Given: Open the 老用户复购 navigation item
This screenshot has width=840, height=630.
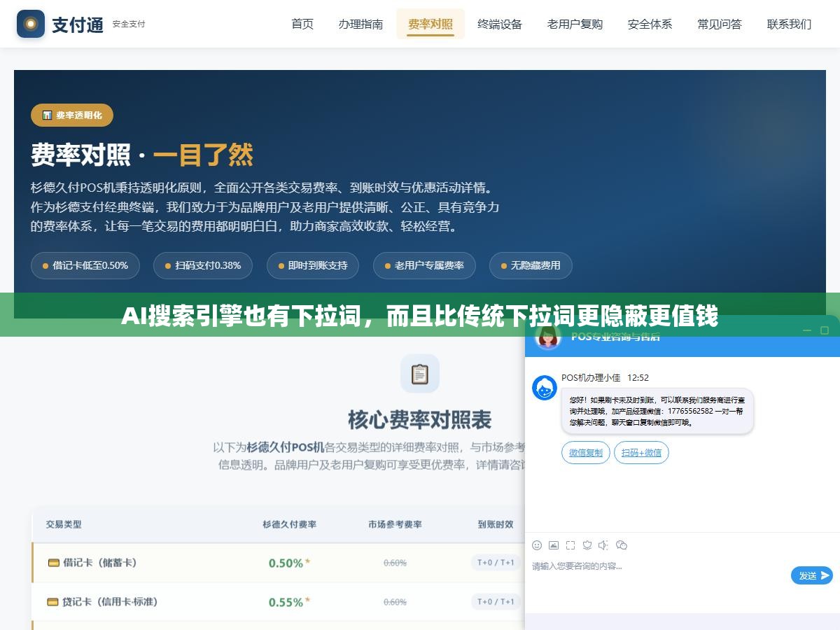Looking at the screenshot, I should [x=575, y=24].
